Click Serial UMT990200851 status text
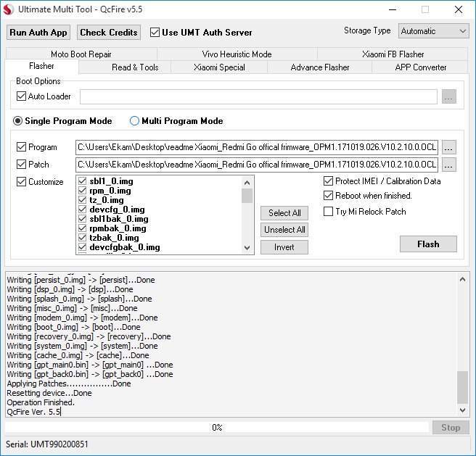This screenshot has width=476, height=456. pos(47,444)
